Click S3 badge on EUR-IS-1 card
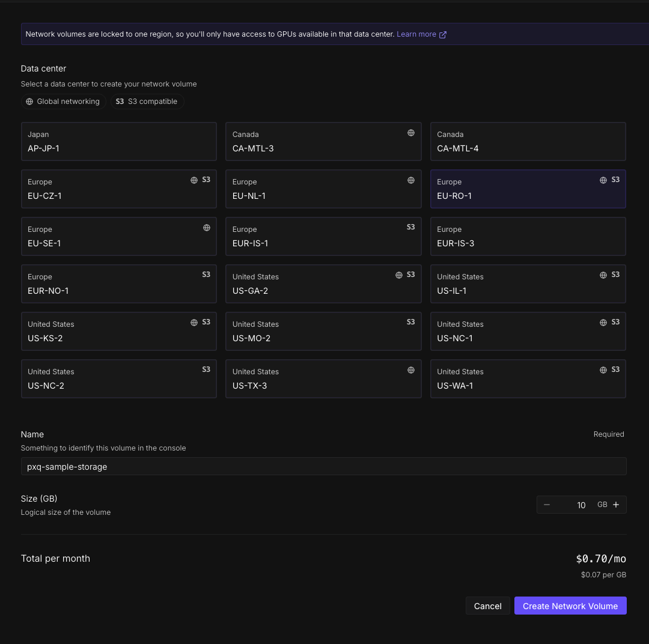 410,227
